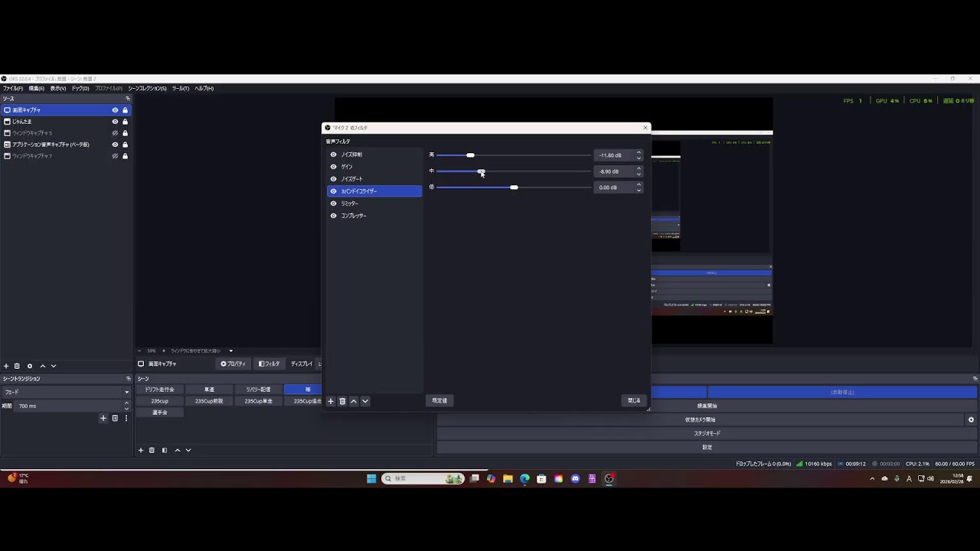
Task: Open source properties gear icon in sources panel
Action: pyautogui.click(x=30, y=367)
